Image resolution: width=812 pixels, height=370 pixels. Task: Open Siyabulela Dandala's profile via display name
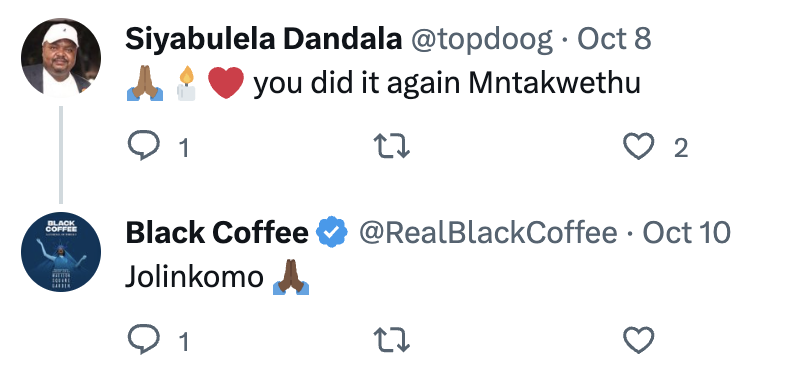tap(264, 39)
